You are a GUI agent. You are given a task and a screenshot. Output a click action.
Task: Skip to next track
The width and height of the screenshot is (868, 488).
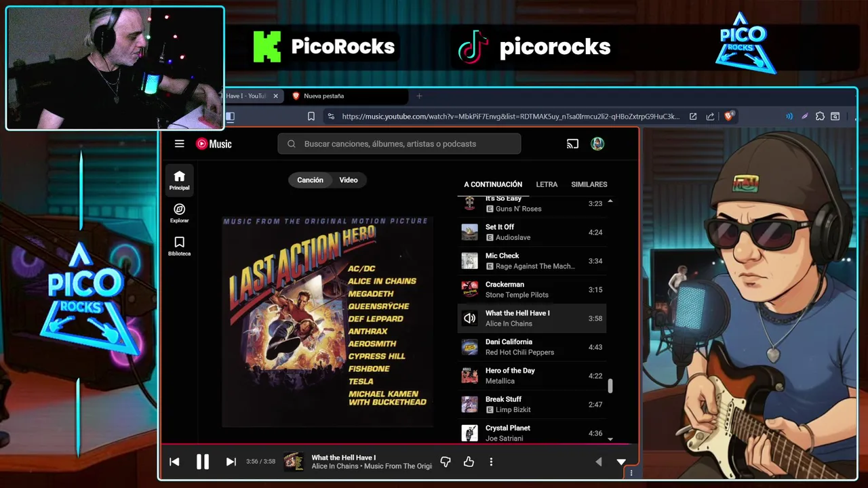(231, 462)
